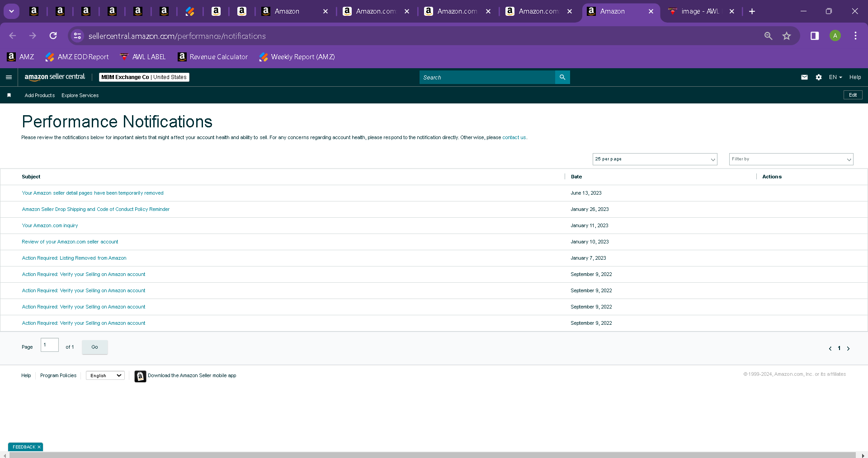
Task: Close the image - AWL tab
Action: (732, 11)
